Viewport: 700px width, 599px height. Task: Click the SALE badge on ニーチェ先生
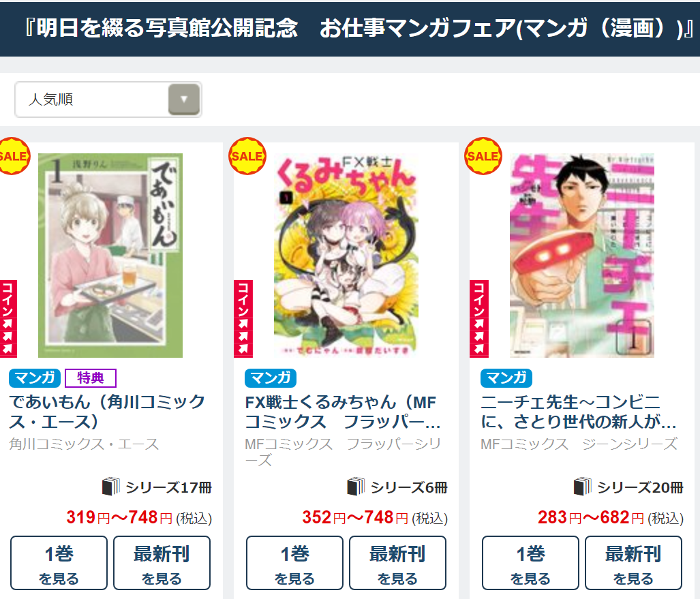(483, 156)
